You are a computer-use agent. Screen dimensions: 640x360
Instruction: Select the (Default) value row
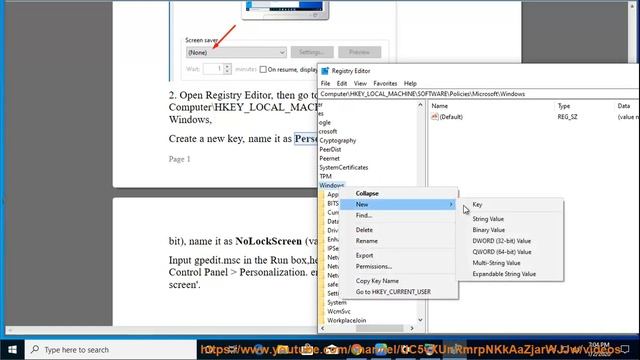pyautogui.click(x=534, y=117)
